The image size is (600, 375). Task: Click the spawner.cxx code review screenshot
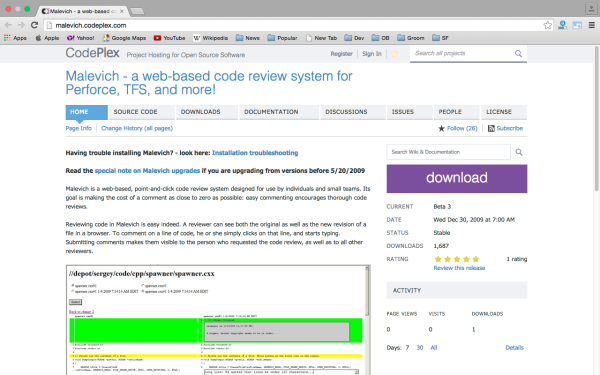click(x=218, y=320)
